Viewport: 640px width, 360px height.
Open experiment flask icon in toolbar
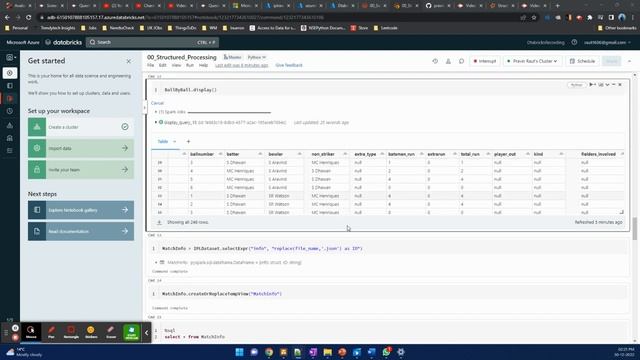[448, 61]
